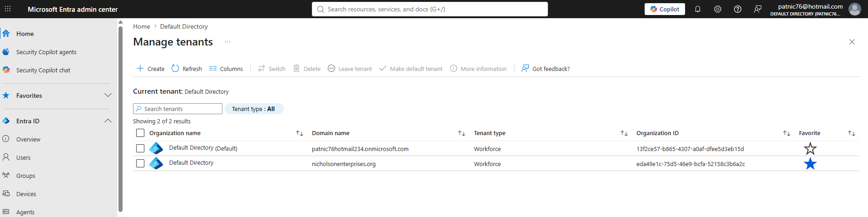Click the global search resources box
Screen dimensions: 868x217
pos(430,9)
